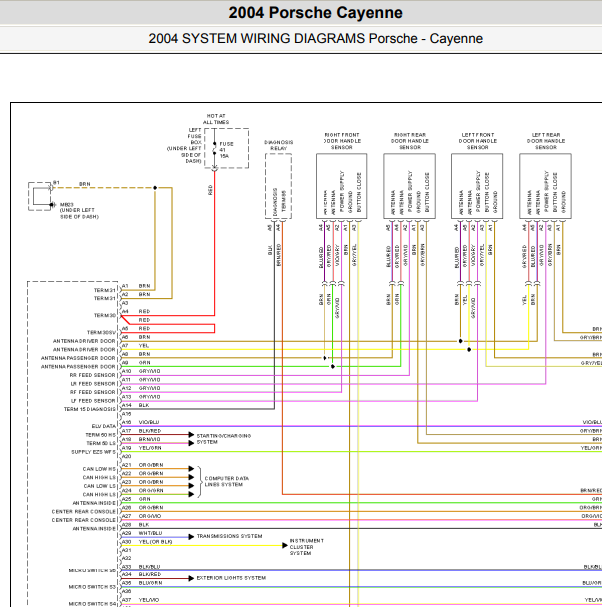This screenshot has height=607, width=602.
Task: Click the "BRN/VIO" wire label at pin A18
Action: coord(149,439)
